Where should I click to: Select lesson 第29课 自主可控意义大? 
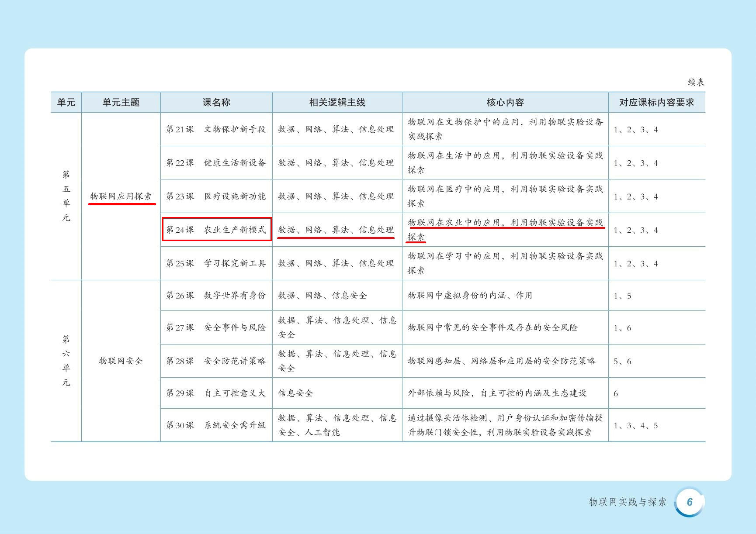point(216,393)
